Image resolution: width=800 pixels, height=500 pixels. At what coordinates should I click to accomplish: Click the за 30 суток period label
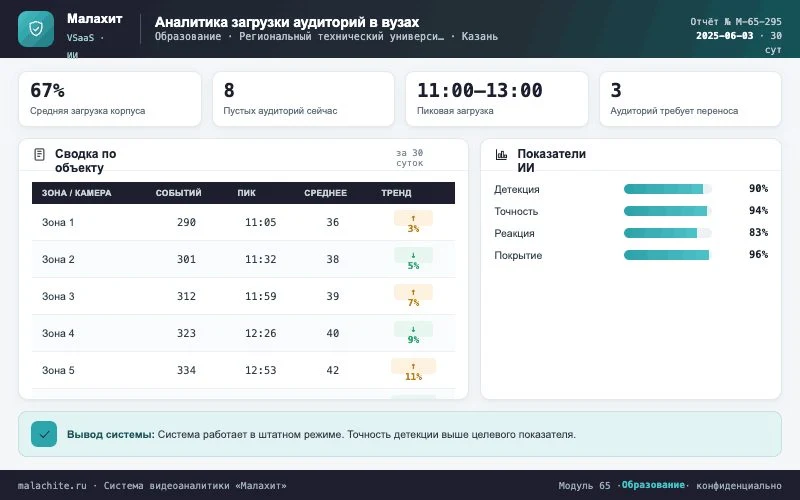coord(410,158)
